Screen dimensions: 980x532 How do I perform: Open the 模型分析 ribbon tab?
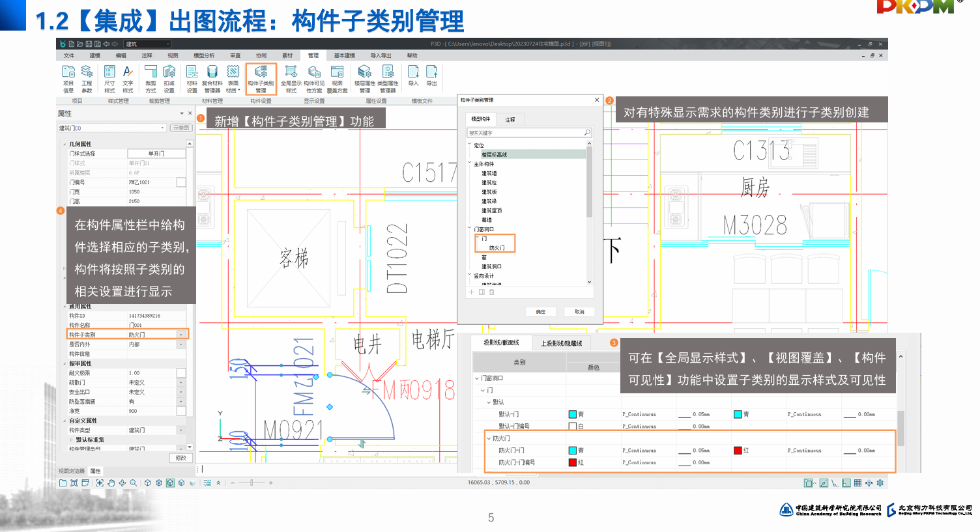(204, 55)
